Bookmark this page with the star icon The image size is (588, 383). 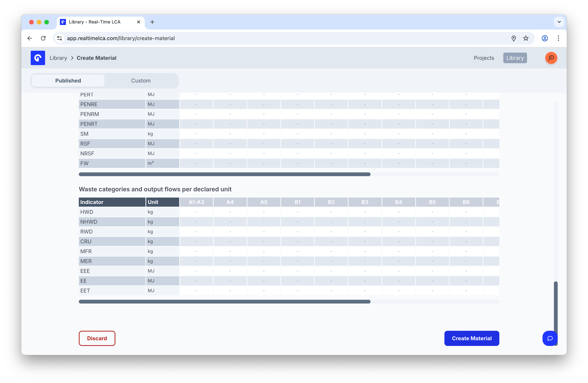pos(526,38)
